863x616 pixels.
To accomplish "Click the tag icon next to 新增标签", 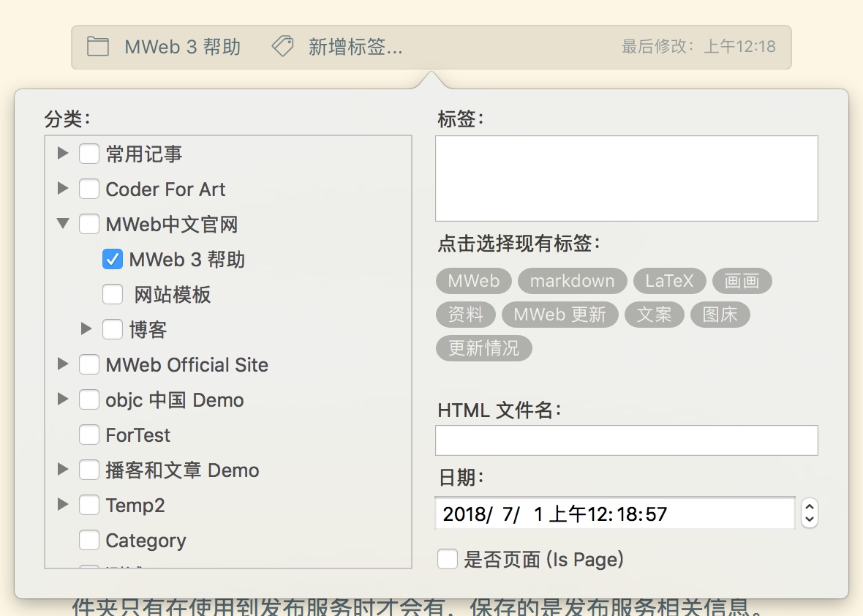I will pos(282,47).
